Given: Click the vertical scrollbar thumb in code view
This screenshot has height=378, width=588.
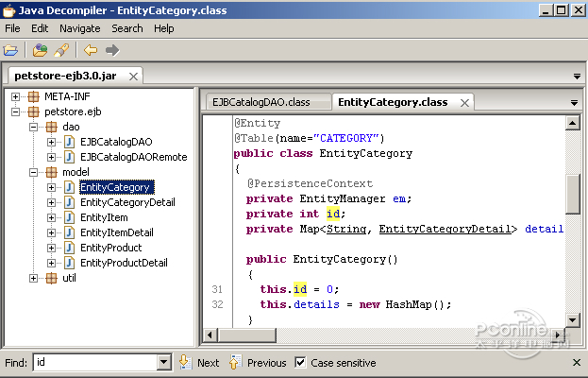Looking at the screenshot, I should coord(573,194).
